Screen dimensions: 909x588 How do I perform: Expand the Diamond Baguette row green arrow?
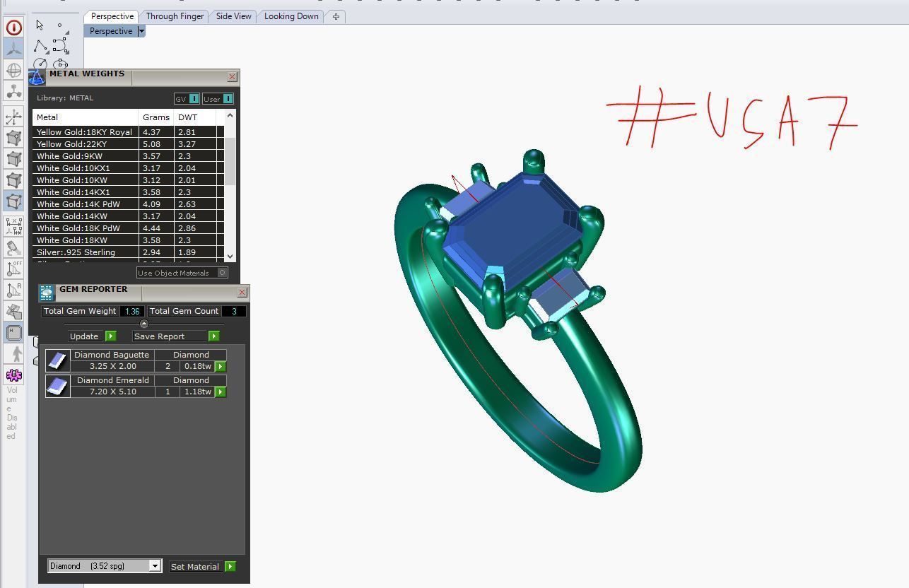point(221,366)
